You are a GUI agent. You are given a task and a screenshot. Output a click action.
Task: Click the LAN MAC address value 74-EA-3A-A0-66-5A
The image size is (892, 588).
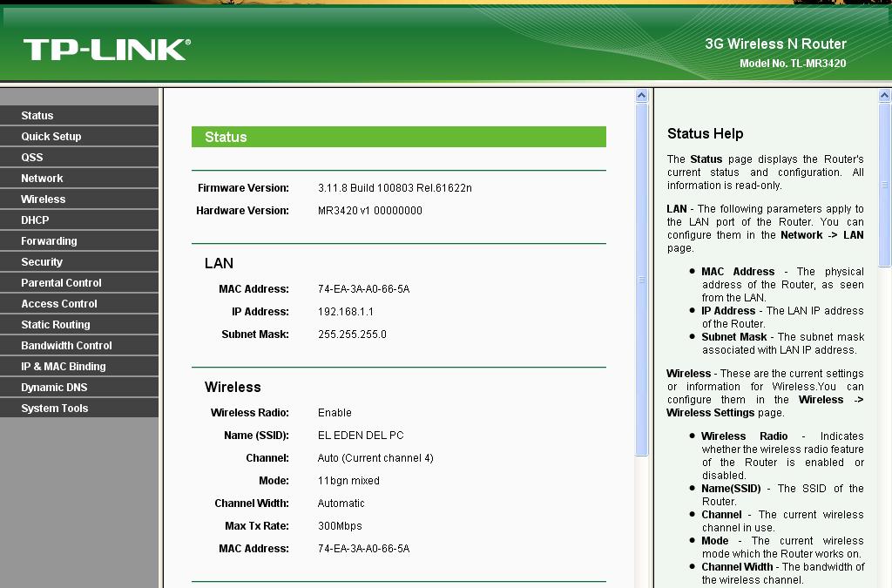(363, 289)
